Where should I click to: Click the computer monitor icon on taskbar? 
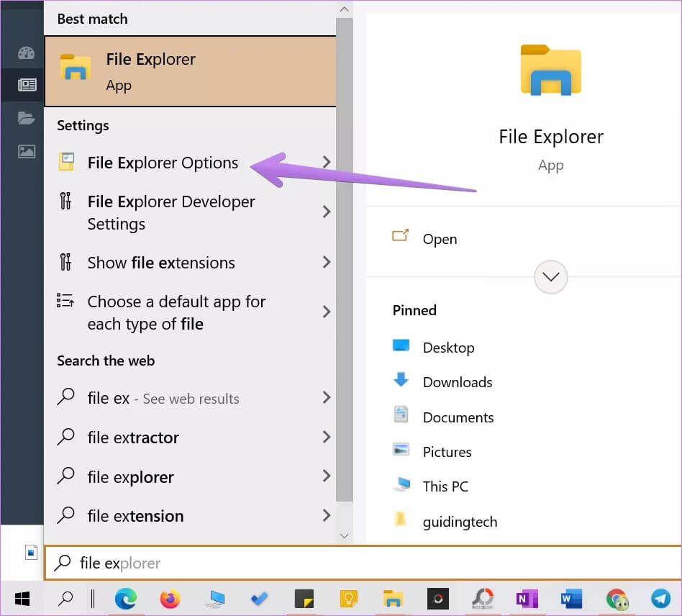tap(215, 599)
